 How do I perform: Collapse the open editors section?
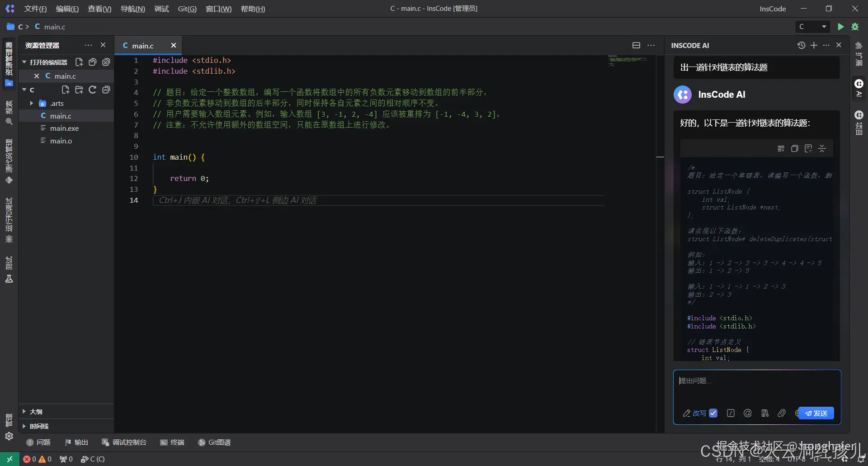[24, 62]
